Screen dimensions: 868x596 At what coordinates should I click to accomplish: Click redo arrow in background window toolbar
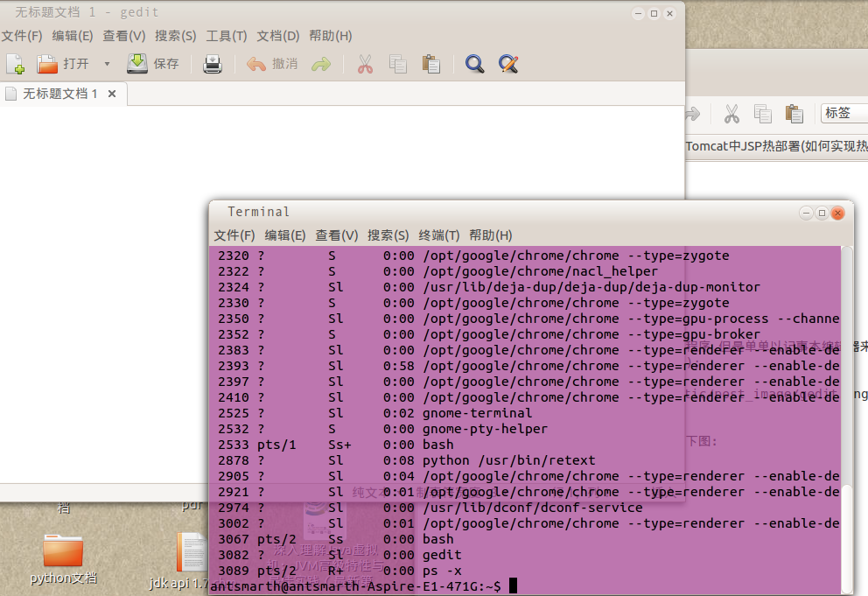[692, 114]
